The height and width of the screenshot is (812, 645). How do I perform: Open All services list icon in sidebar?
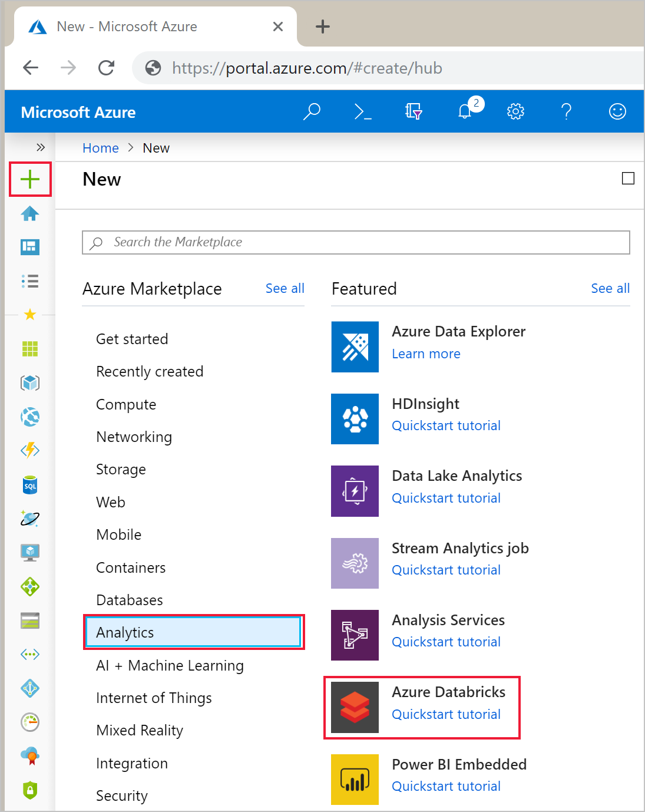coord(30,281)
